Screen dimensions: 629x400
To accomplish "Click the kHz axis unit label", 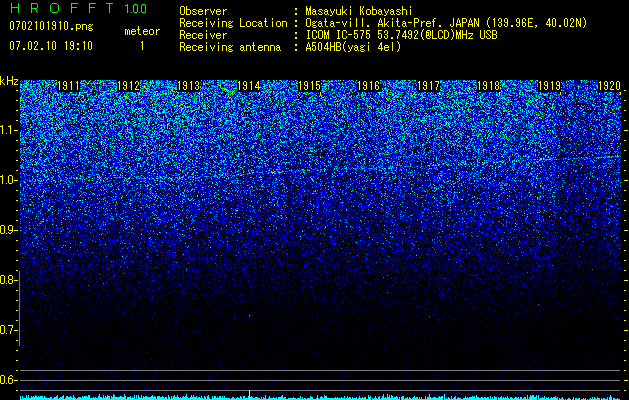I will coord(9,81).
